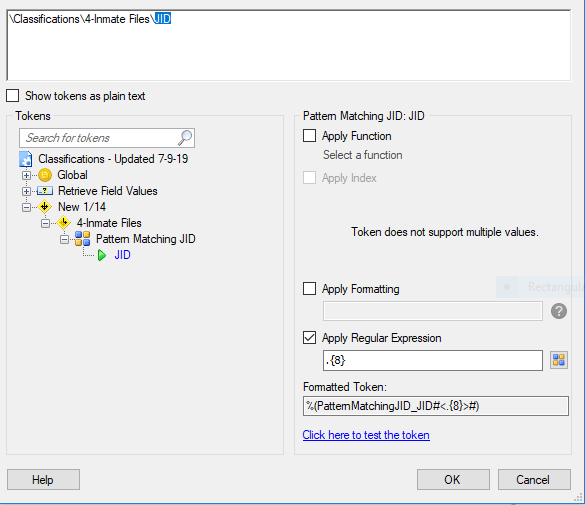Click the Retrieve Field Values icon
585x505 pixels.
pos(45,191)
